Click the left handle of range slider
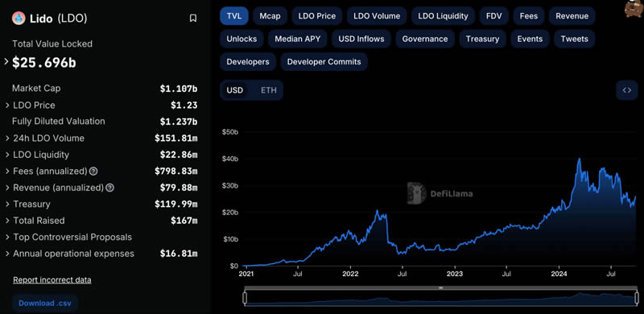This screenshot has height=314, width=644. 246,298
